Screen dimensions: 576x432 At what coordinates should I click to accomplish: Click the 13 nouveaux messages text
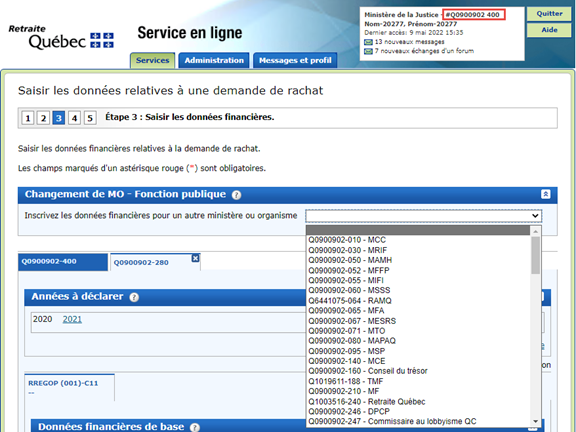[x=409, y=42]
